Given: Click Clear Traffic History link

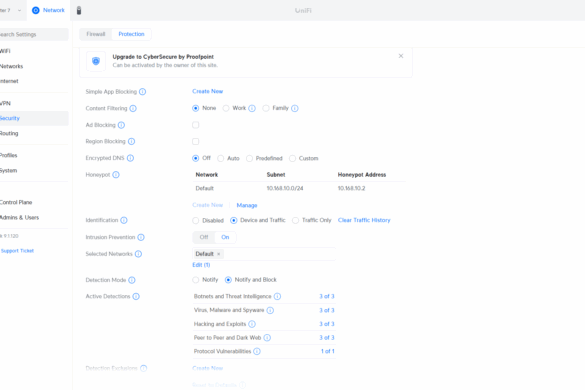Looking at the screenshot, I should pyautogui.click(x=364, y=220).
